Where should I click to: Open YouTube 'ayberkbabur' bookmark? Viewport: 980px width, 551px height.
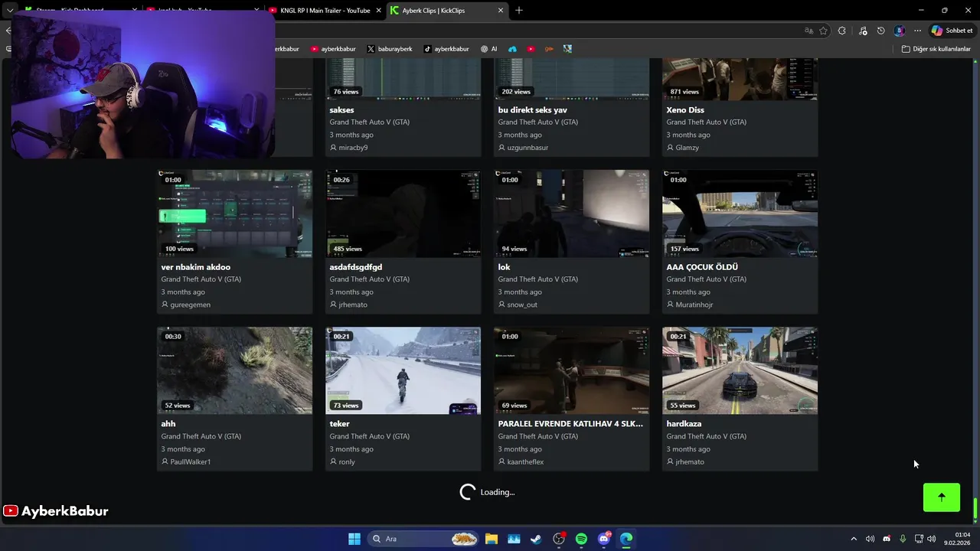tap(333, 49)
